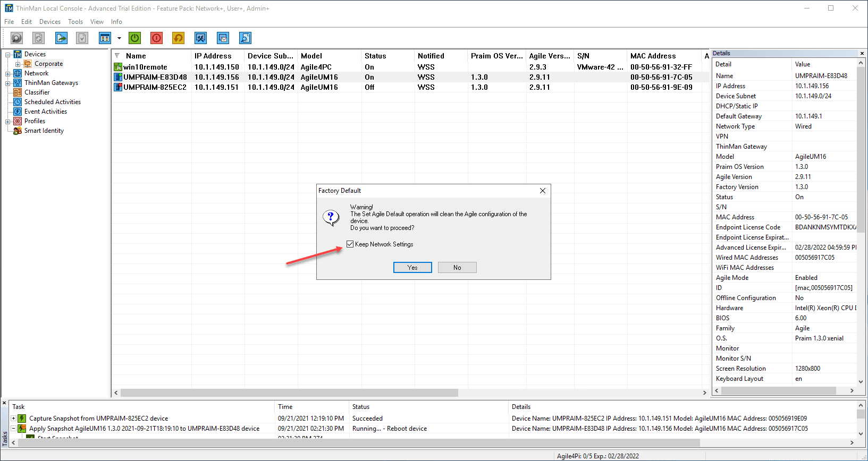868x461 pixels.
Task: Expand the Profiles tree node
Action: (x=8, y=122)
